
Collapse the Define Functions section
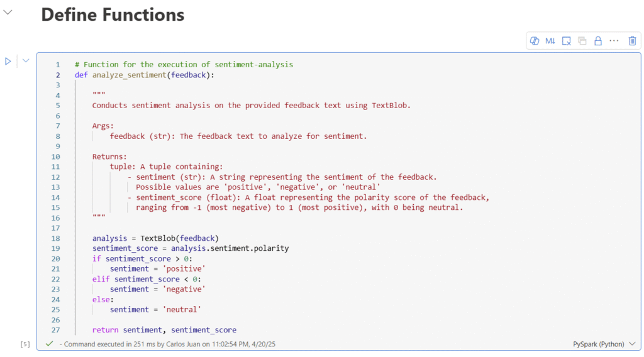pyautogui.click(x=8, y=13)
